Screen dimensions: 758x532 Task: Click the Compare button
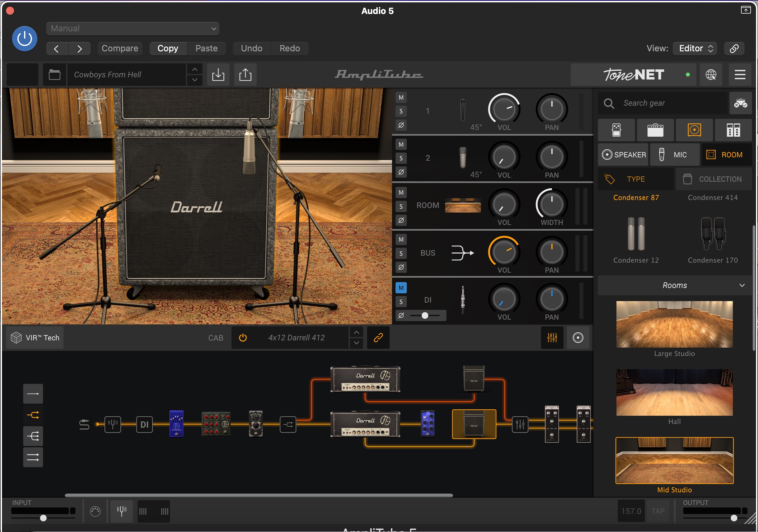coord(120,49)
